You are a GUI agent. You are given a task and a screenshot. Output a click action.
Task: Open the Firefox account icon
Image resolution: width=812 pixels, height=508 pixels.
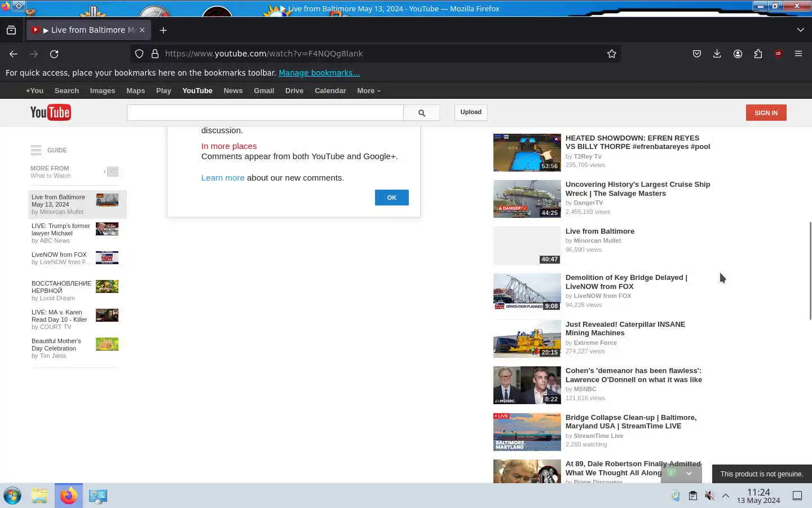point(738,54)
